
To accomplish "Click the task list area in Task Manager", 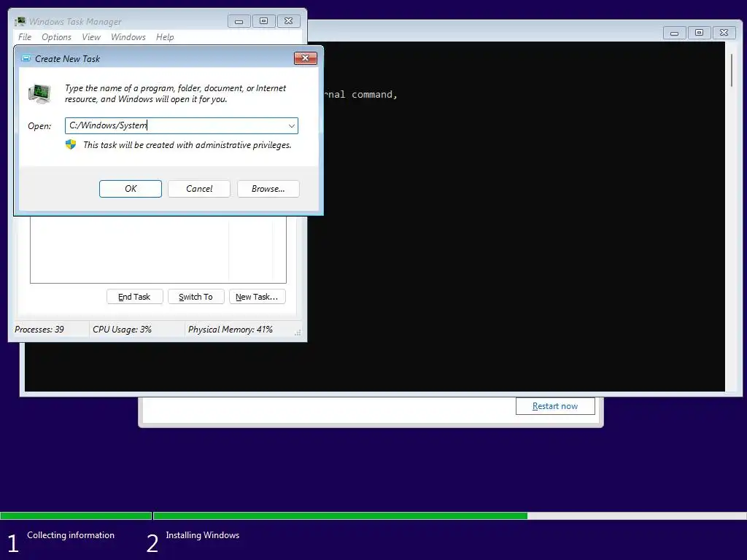I will pyautogui.click(x=158, y=249).
